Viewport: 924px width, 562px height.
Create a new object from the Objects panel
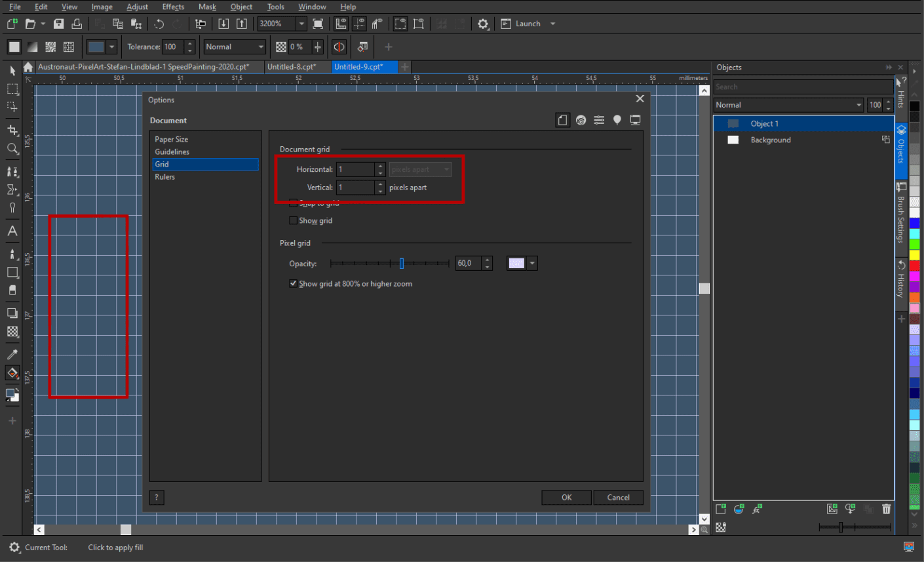pyautogui.click(x=720, y=509)
